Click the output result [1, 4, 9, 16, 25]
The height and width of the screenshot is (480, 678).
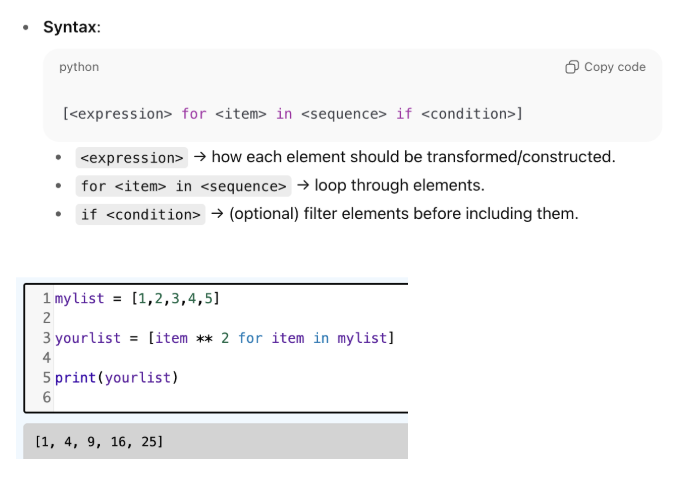(98, 441)
